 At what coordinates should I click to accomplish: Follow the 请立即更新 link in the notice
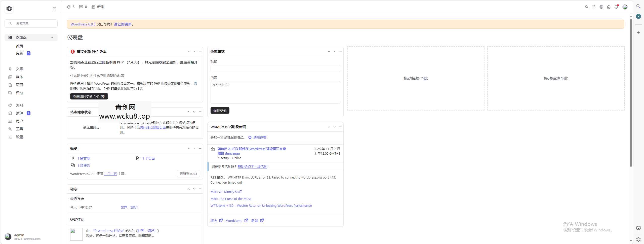123,24
